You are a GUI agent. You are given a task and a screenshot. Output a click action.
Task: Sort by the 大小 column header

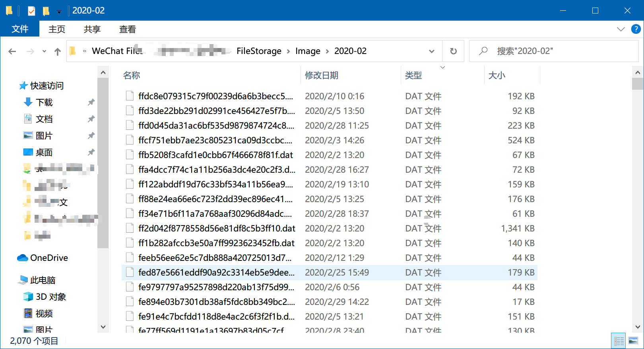(x=512, y=75)
